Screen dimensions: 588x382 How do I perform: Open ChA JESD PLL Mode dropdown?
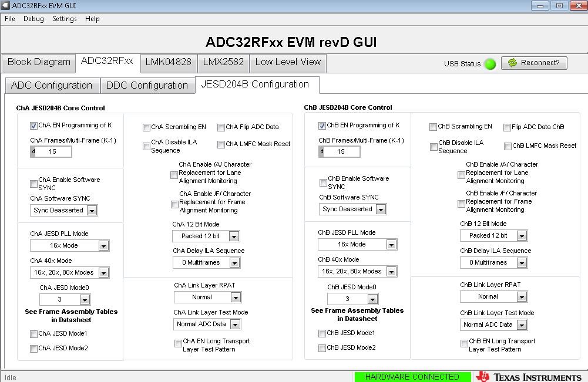[x=70, y=246]
